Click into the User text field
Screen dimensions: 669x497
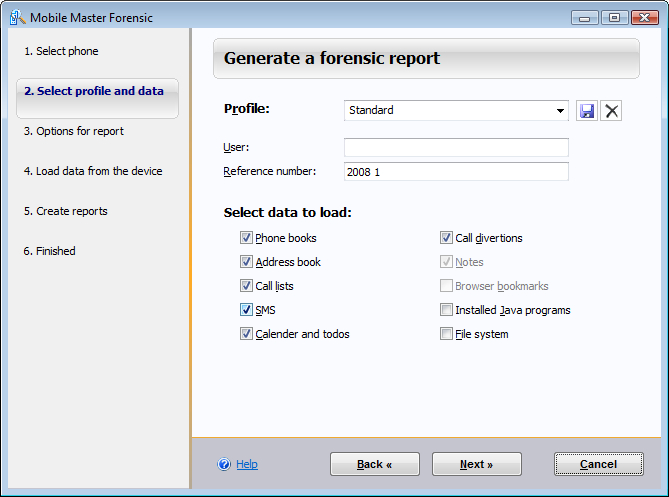coord(456,148)
